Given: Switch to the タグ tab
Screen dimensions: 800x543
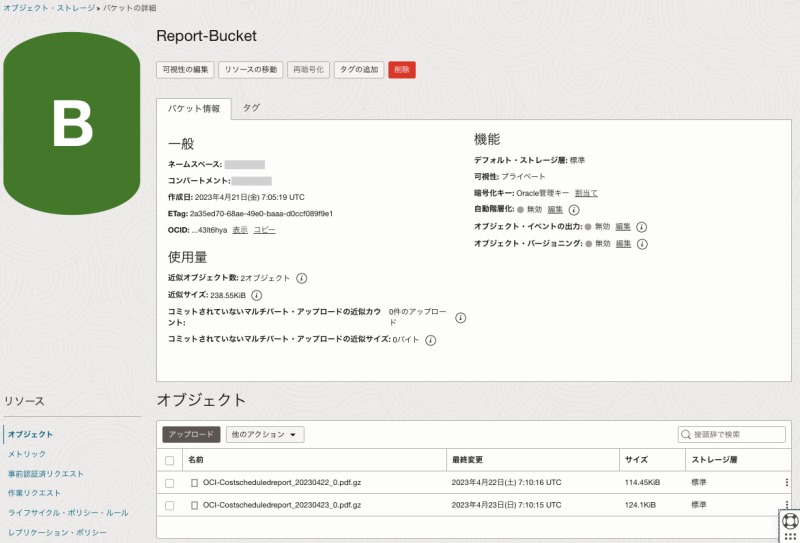Looking at the screenshot, I should point(252,107).
